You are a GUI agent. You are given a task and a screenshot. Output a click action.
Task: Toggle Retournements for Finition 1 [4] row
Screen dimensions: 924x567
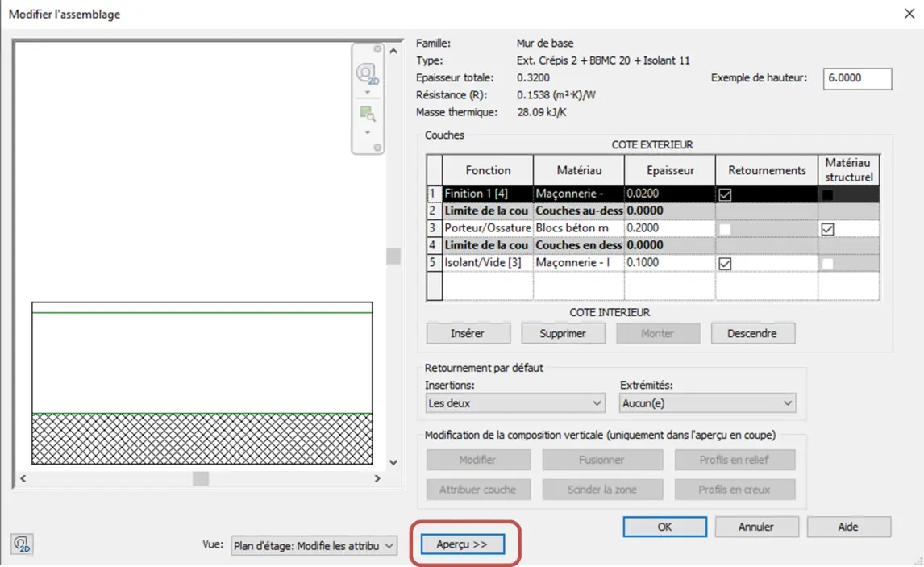pyautogui.click(x=725, y=194)
